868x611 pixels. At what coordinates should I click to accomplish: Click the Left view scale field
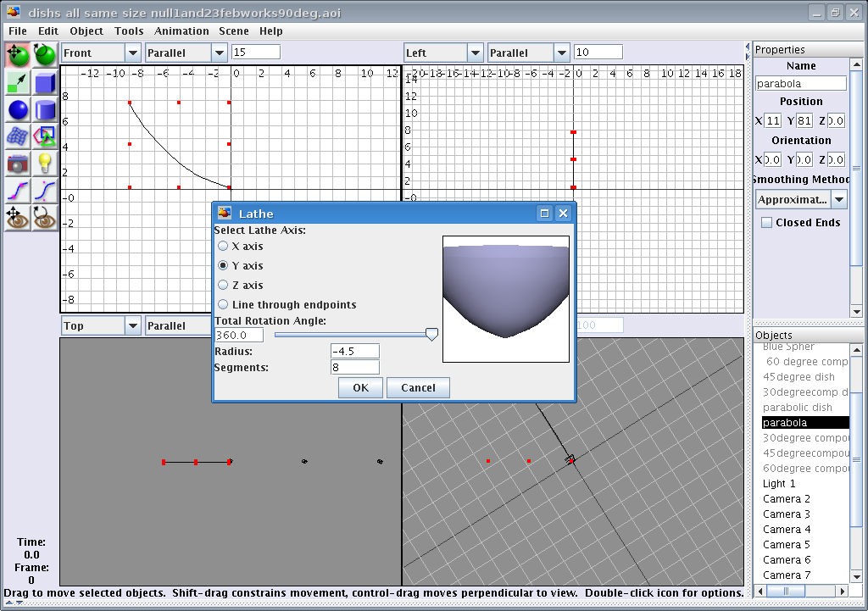pyautogui.click(x=598, y=52)
